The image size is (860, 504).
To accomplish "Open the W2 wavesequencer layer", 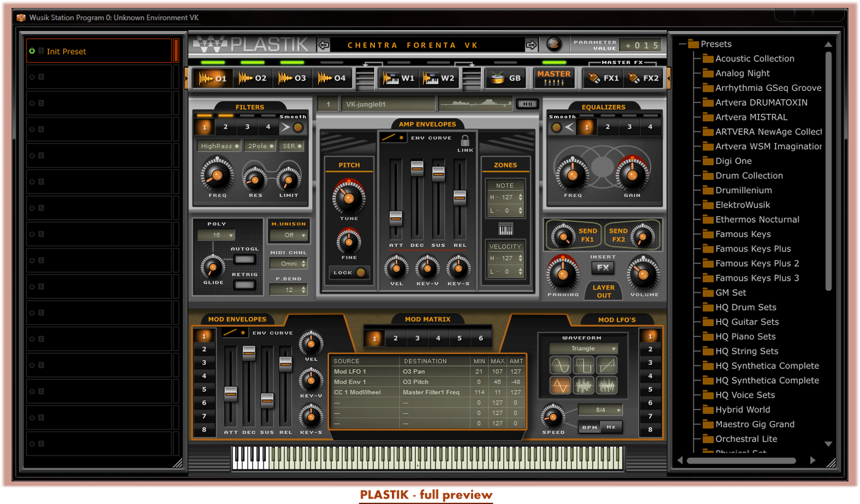I will click(x=439, y=78).
